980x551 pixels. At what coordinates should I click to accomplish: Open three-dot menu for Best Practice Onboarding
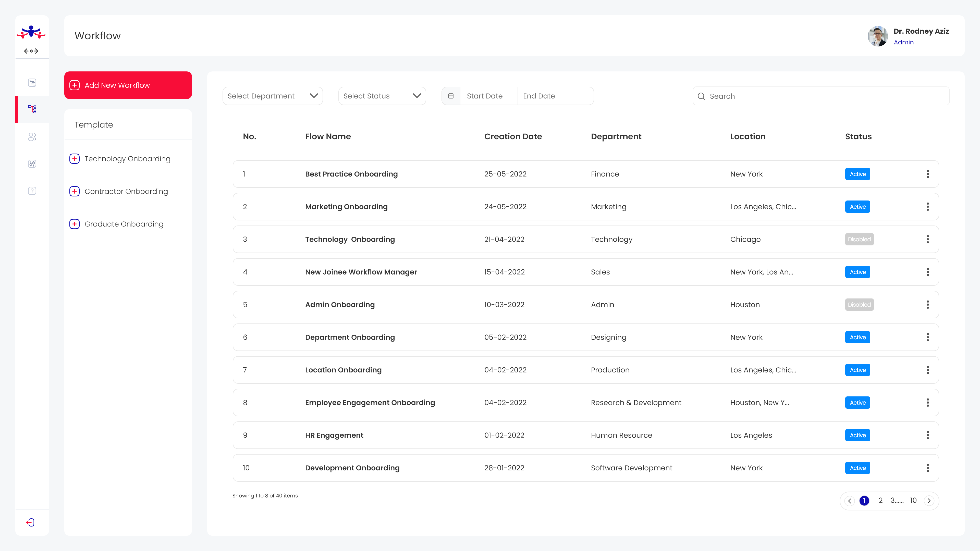coord(927,174)
